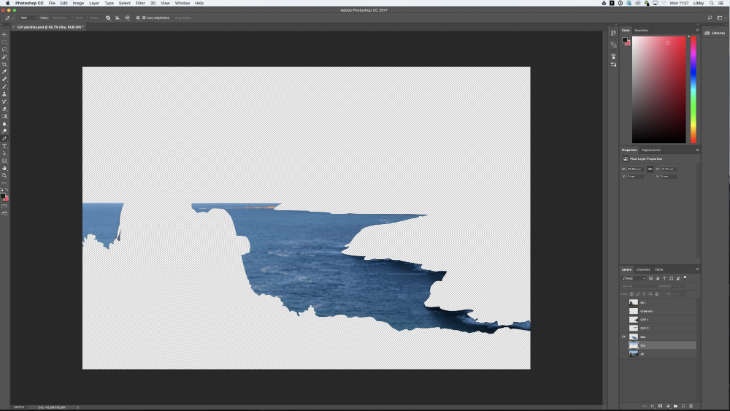Select the Move tool

pyautogui.click(x=5, y=34)
